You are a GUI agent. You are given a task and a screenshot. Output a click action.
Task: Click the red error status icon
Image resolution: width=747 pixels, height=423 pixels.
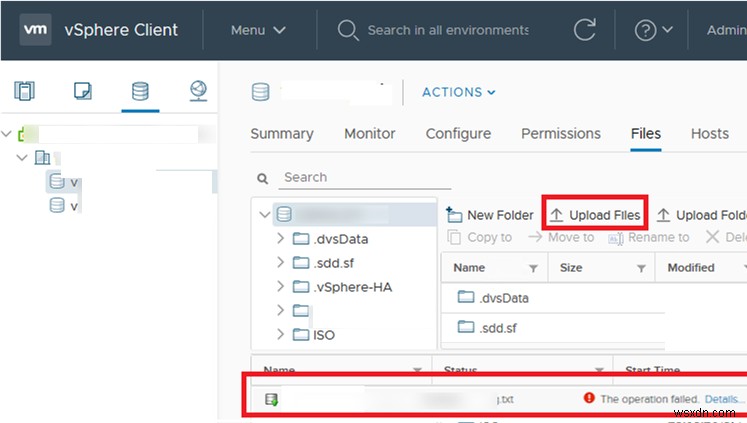tap(589, 398)
